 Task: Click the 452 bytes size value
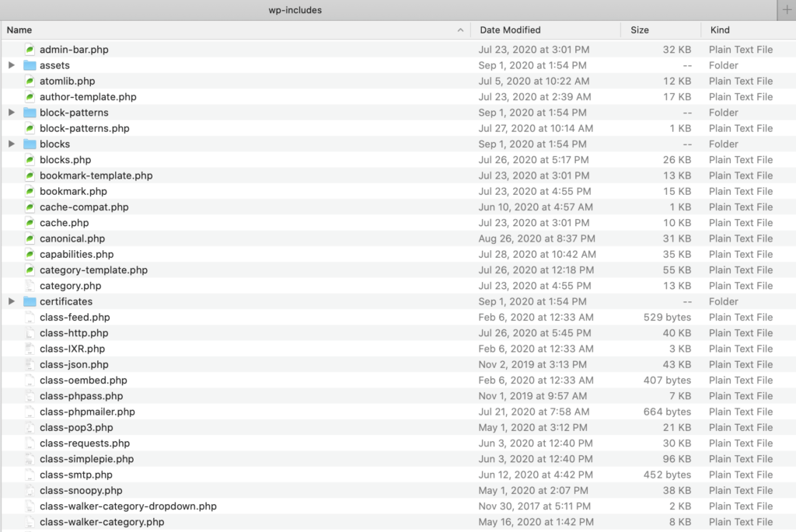[667, 475]
